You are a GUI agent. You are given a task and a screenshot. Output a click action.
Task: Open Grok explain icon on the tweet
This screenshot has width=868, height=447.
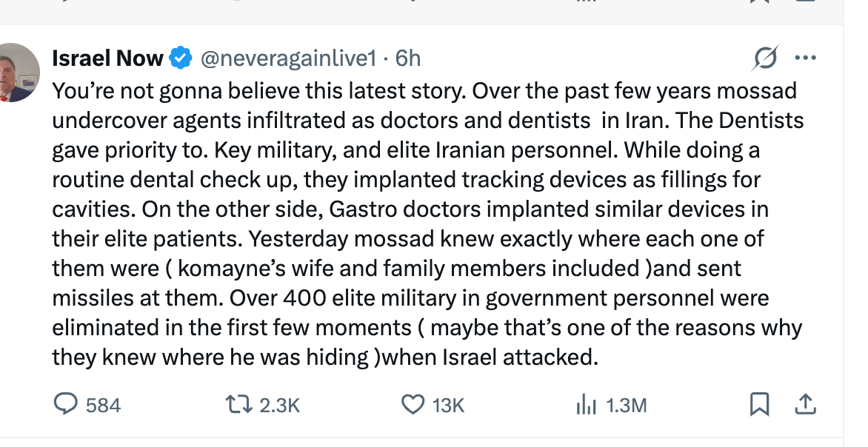pyautogui.click(x=765, y=58)
